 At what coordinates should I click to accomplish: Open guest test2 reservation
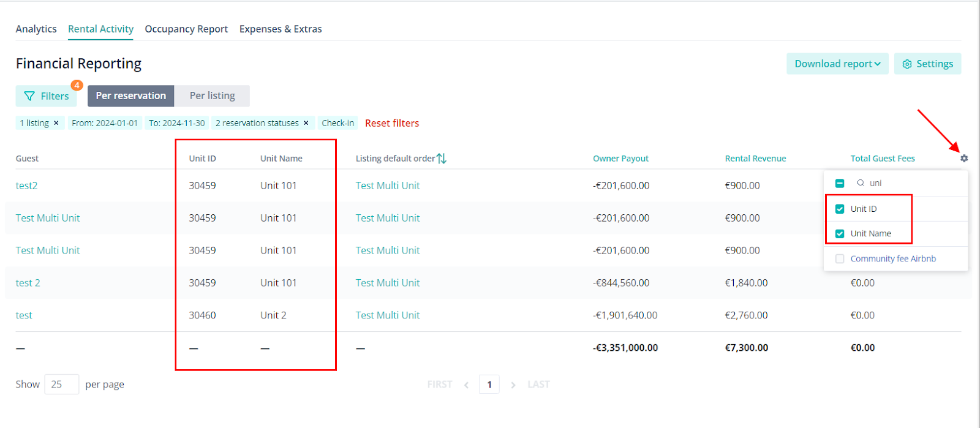(x=26, y=186)
